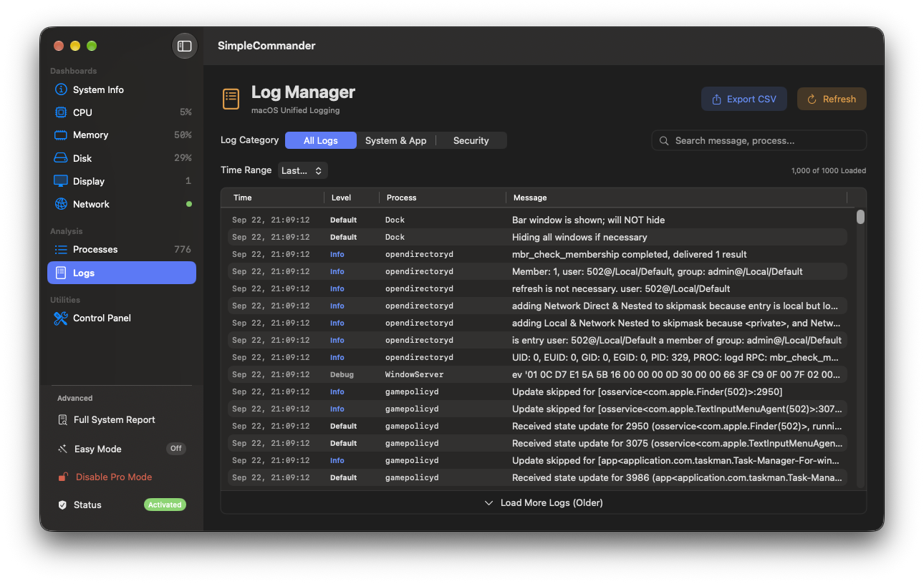
Task: Switch to System & App category
Action: pyautogui.click(x=395, y=140)
